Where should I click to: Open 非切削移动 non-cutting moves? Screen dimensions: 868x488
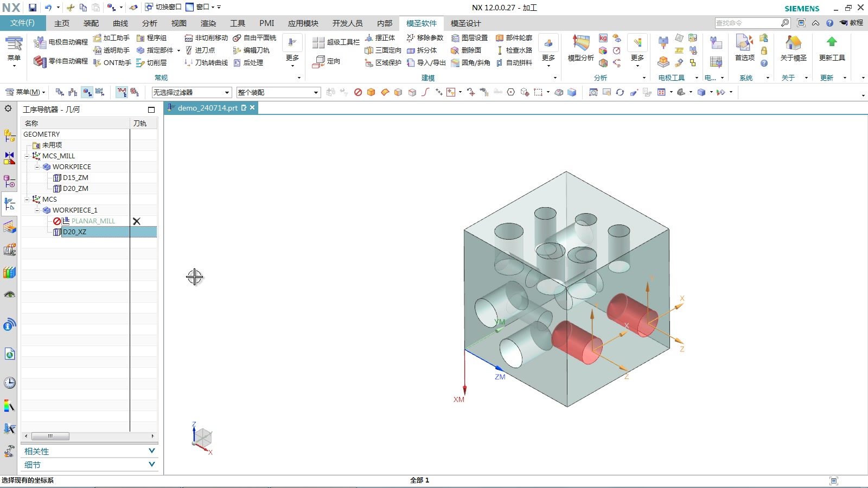[207, 38]
